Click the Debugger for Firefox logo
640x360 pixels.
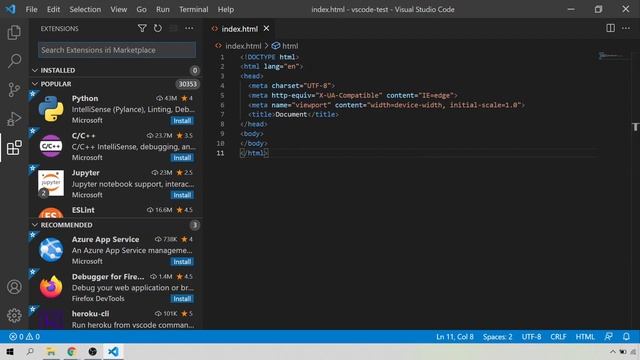tap(51, 287)
